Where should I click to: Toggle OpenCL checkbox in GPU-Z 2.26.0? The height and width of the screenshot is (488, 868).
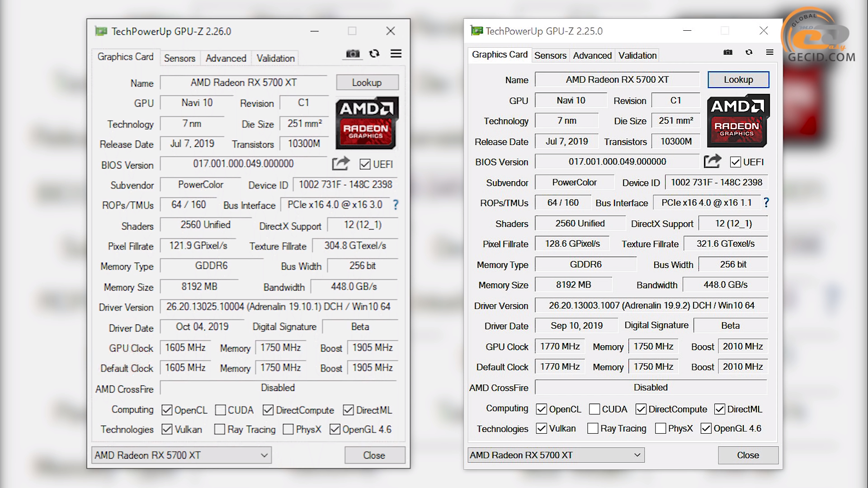(x=167, y=410)
